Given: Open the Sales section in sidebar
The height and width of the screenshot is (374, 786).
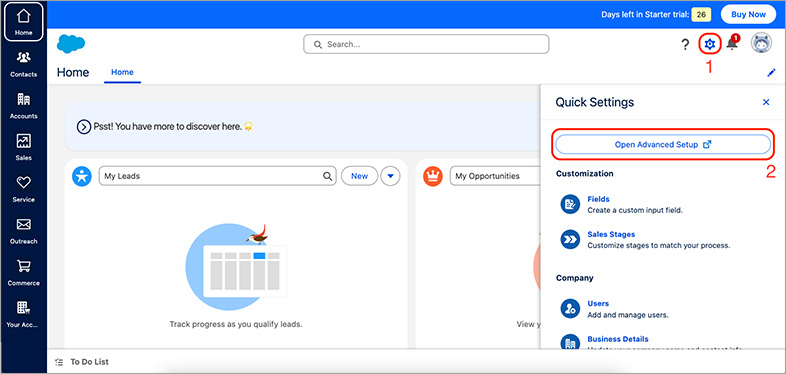Looking at the screenshot, I should pos(24,147).
